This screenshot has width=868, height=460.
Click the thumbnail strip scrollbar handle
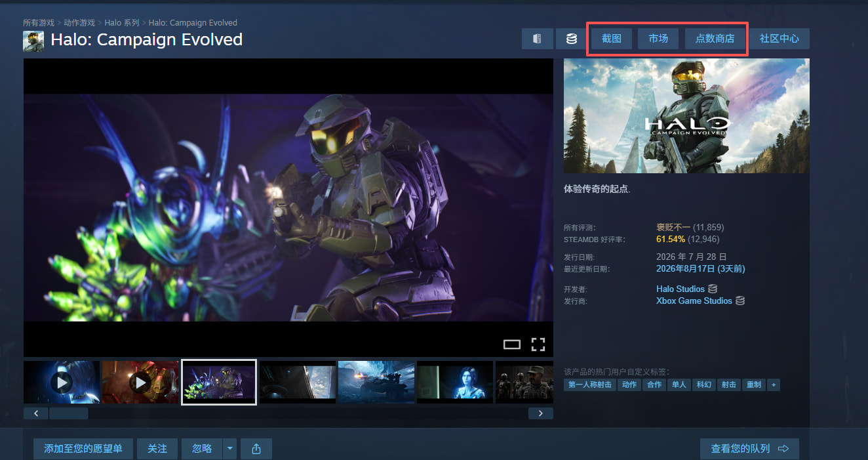pyautogui.click(x=69, y=413)
